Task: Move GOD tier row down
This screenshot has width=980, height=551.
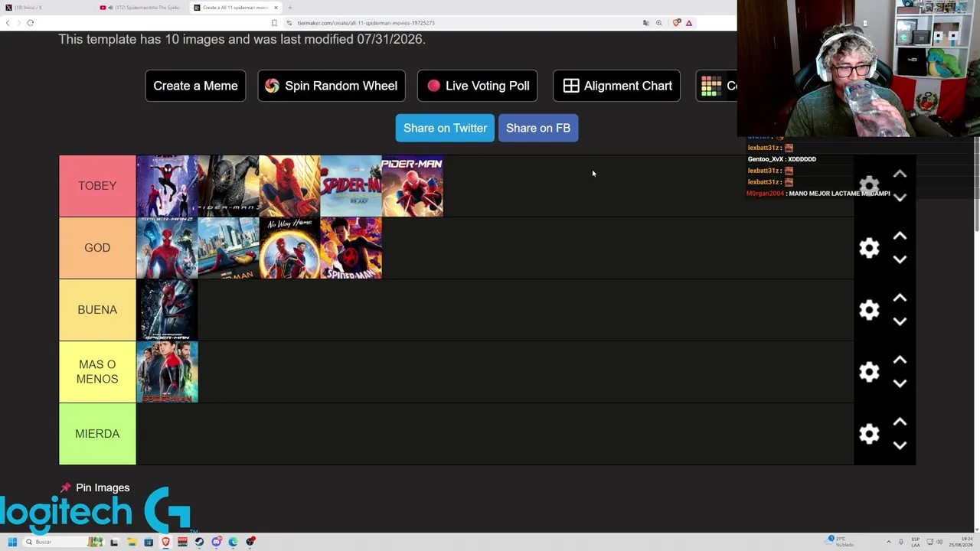Action: [x=900, y=259]
